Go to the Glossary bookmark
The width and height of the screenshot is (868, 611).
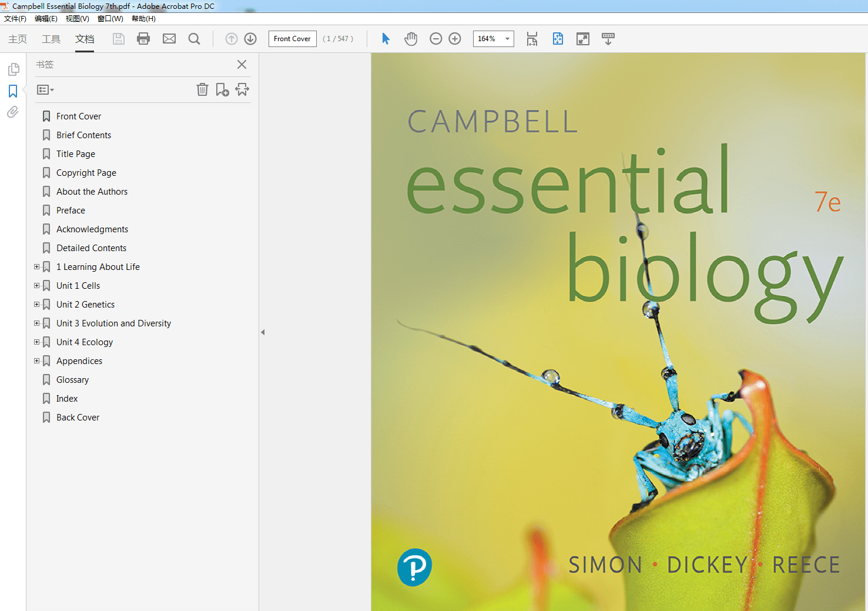[x=72, y=379]
